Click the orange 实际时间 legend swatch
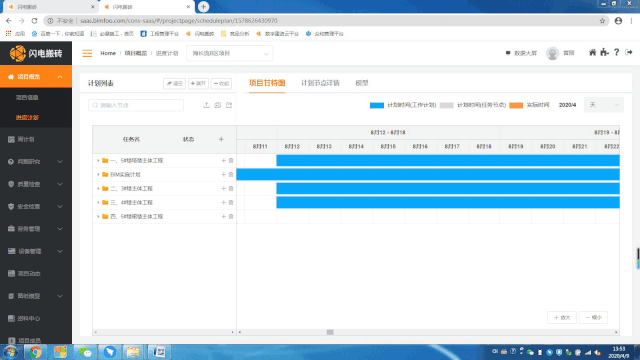The width and height of the screenshot is (640, 360). click(x=516, y=105)
